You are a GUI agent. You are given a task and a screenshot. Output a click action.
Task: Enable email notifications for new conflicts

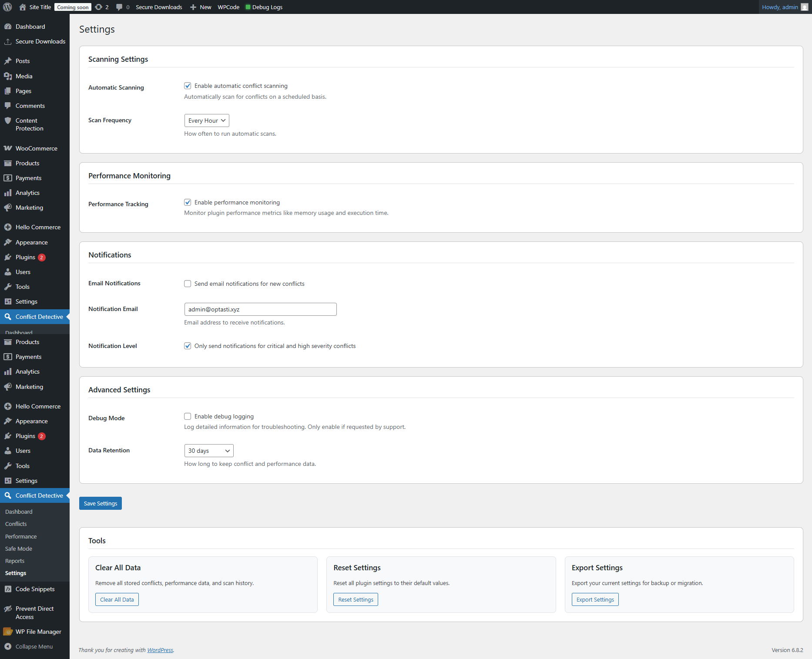pyautogui.click(x=188, y=284)
